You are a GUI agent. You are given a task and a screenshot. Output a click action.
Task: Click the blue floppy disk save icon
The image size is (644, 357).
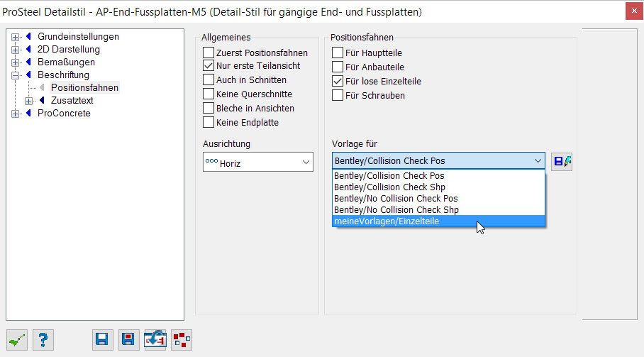[x=102, y=340]
